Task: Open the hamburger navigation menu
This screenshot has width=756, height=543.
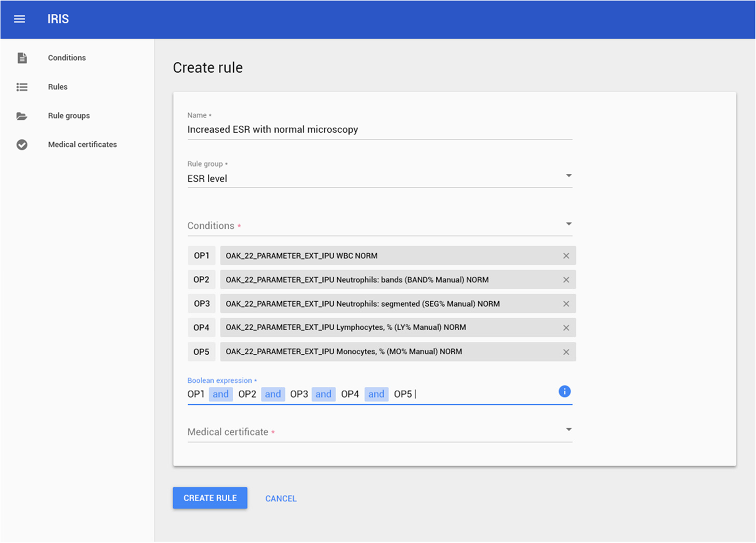Action: tap(19, 19)
